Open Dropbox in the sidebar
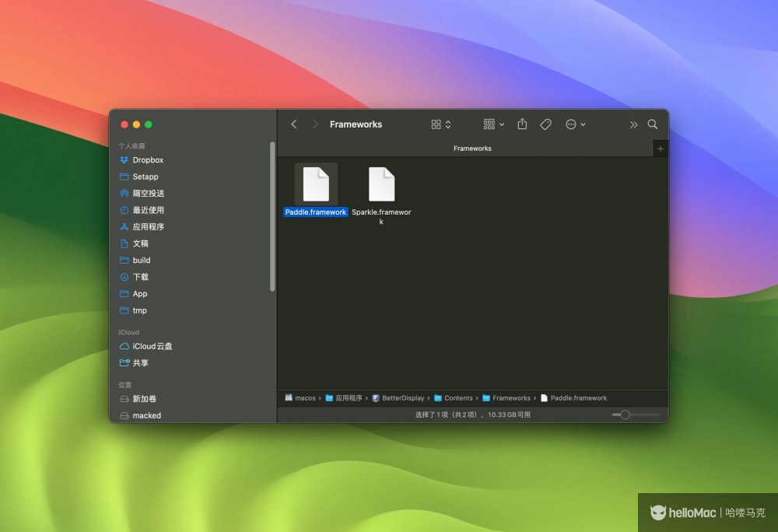This screenshot has height=532, width=778. [148, 160]
